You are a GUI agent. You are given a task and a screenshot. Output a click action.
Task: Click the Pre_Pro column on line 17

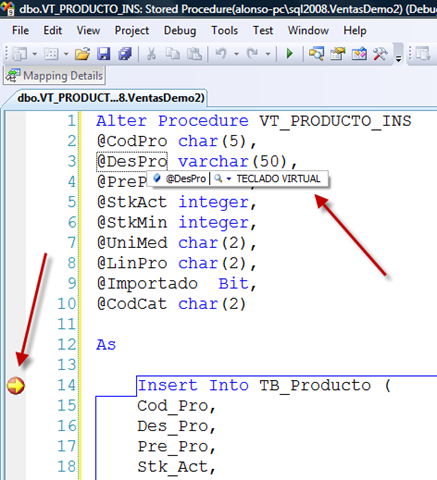point(173,447)
